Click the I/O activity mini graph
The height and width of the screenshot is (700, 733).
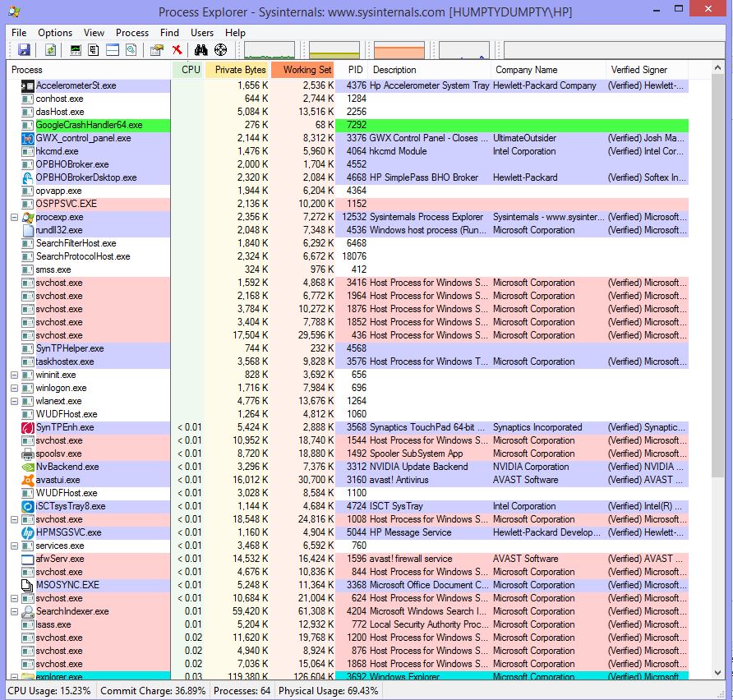pos(464,50)
